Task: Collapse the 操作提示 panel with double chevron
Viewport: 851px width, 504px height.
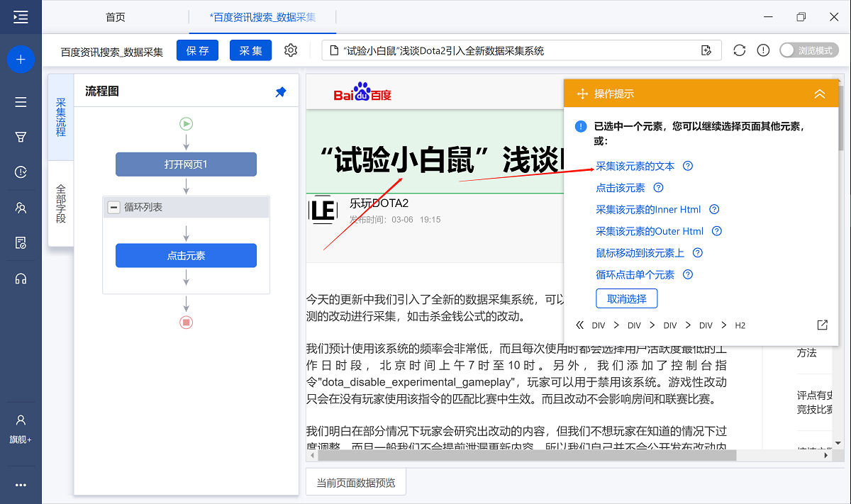Action: coord(819,94)
